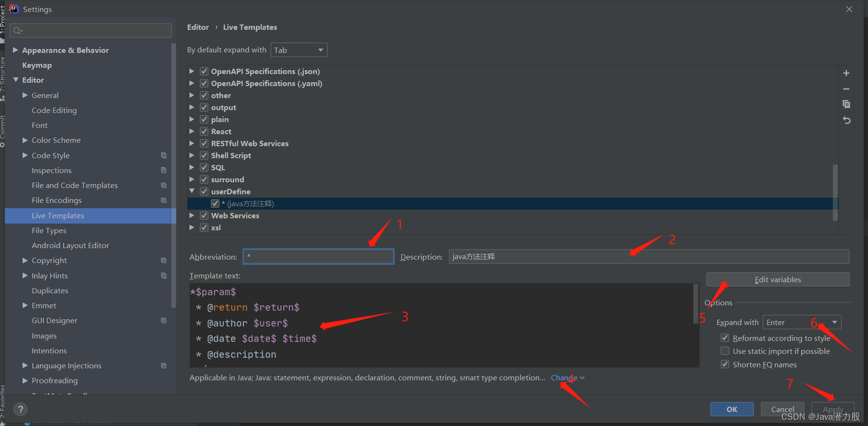
Task: Click project-level icon beside Inspections
Action: point(164,170)
